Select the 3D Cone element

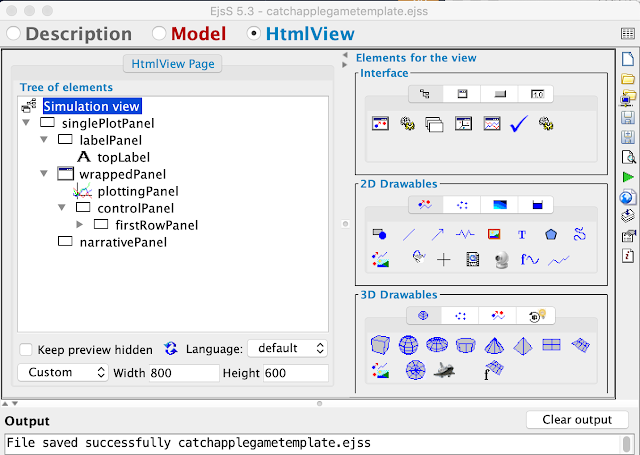[494, 346]
